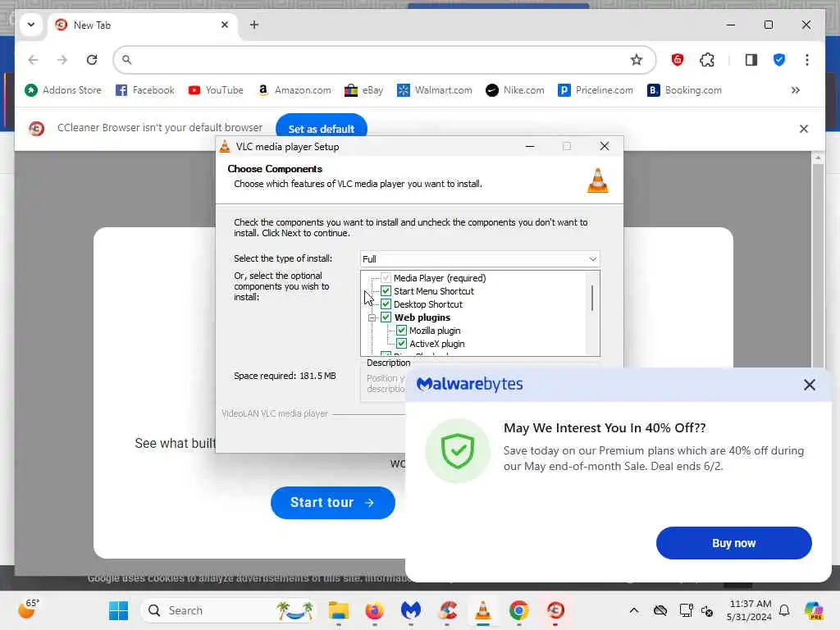Image resolution: width=840 pixels, height=630 pixels.
Task: Bookmark page with the star icon
Action: [x=636, y=59]
